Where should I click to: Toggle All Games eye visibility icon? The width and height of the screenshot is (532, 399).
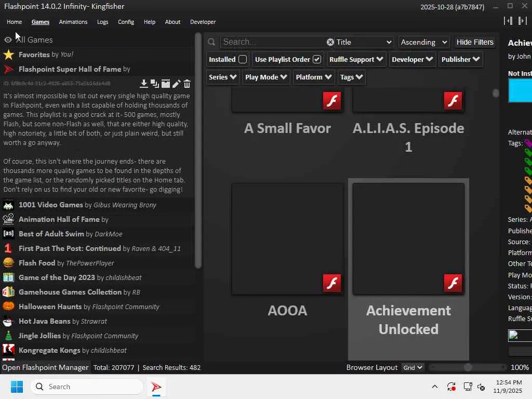point(8,40)
